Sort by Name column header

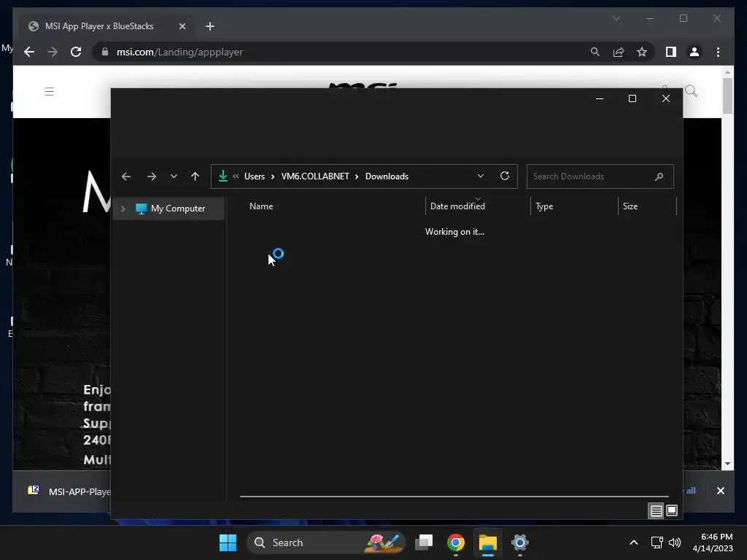pyautogui.click(x=261, y=206)
